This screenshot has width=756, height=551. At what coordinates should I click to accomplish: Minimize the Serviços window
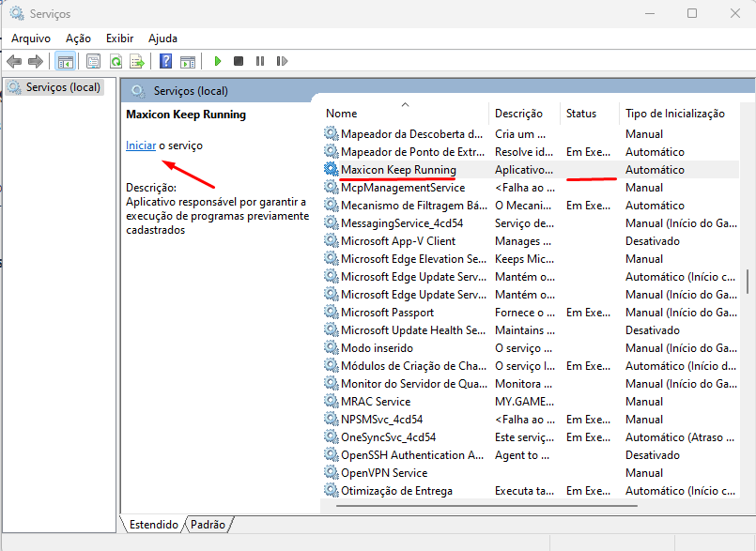pyautogui.click(x=650, y=13)
